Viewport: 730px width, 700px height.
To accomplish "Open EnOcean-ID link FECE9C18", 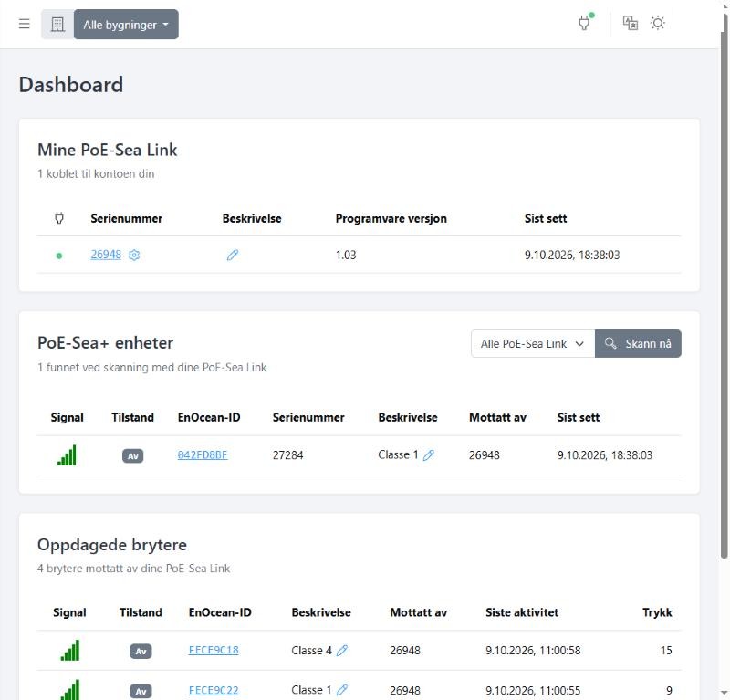I will pos(214,650).
